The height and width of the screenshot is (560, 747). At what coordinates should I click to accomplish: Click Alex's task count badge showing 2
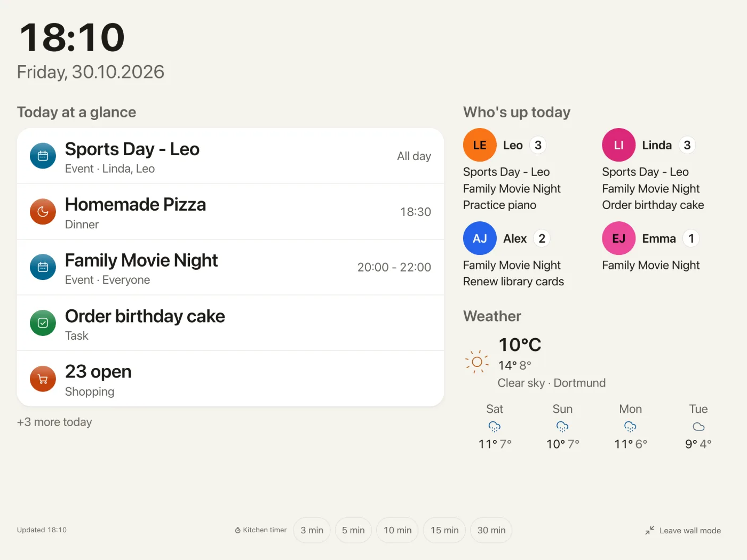[542, 238]
